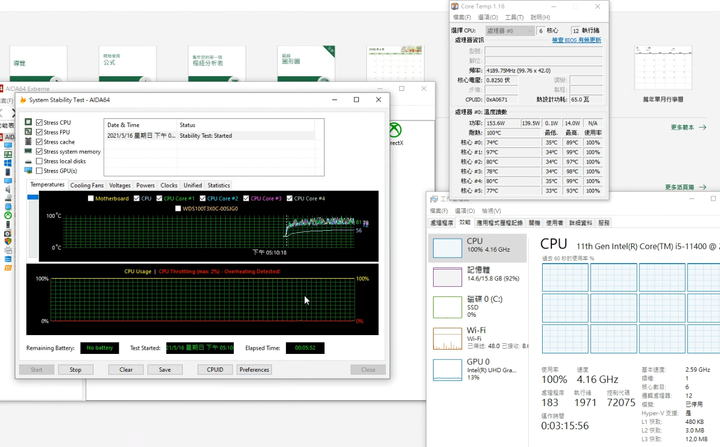Switch to Task Manager 服務 tab
This screenshot has width=720, height=447.
604,223
